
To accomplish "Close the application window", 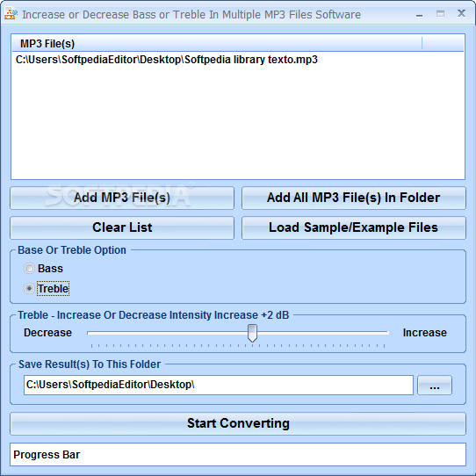I will tap(461, 13).
